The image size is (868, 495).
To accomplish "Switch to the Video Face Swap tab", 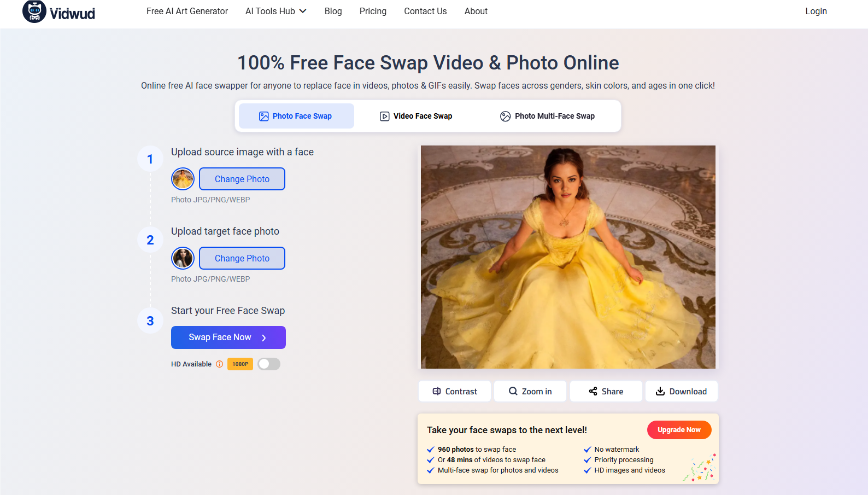I will coord(417,116).
